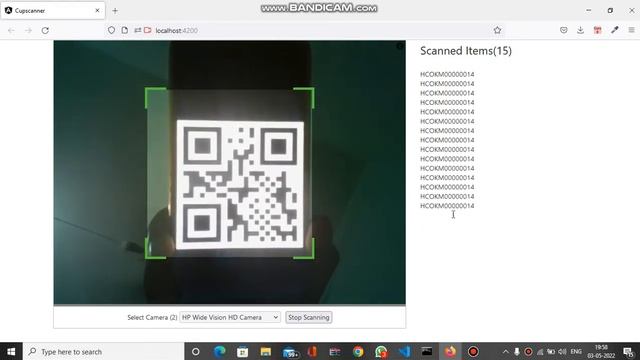The image size is (640, 360).
Task: Switch to Firefox in taskbar
Action: coord(450,351)
